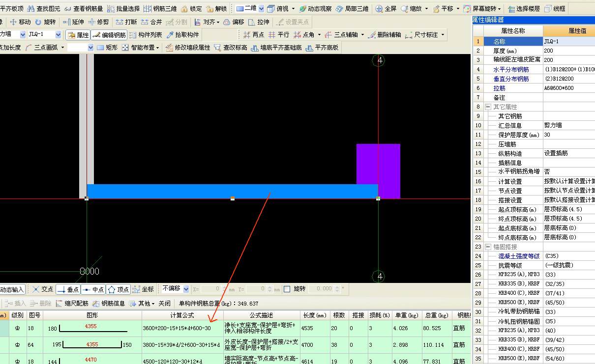Click 查改标高 check elevation tool
Image resolution: width=595 pixels, height=364 pixels.
click(231, 48)
